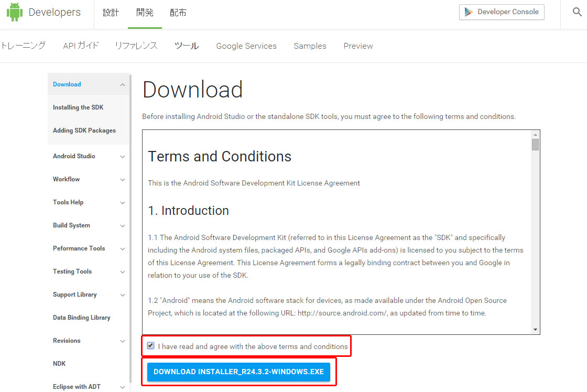Expand the Revisions section chevron
This screenshot has width=587, height=392.
(123, 341)
